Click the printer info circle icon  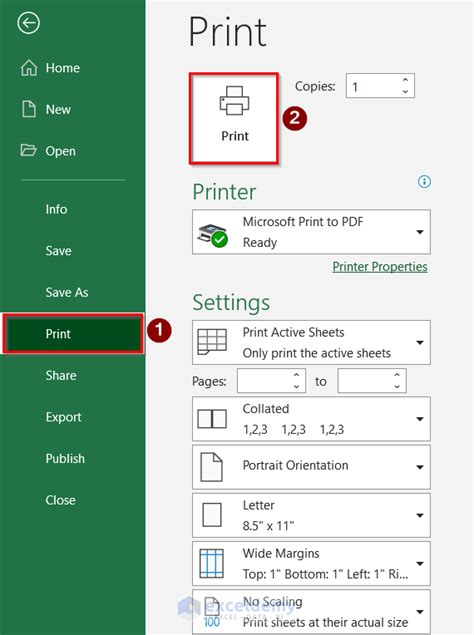(424, 181)
